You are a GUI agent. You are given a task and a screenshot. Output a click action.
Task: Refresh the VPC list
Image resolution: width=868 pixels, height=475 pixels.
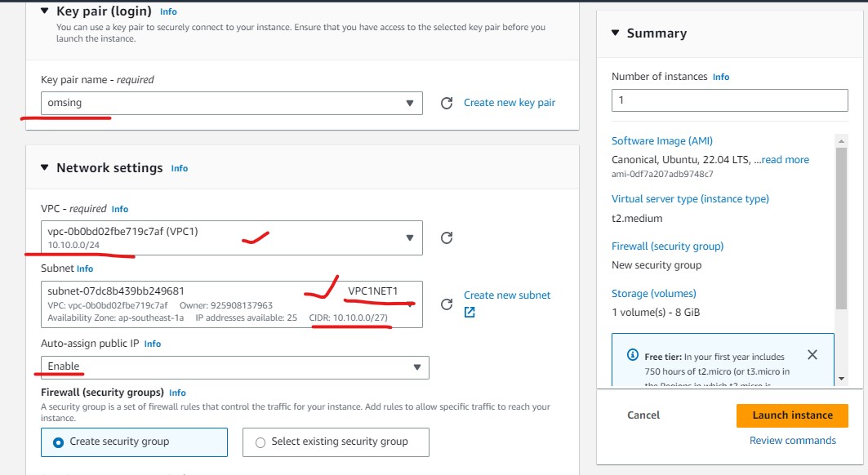pos(446,237)
